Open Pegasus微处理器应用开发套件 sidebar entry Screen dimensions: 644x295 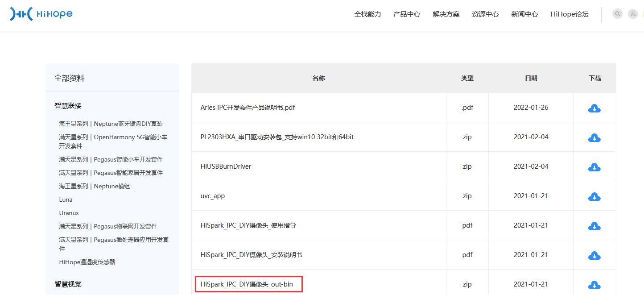coord(114,244)
